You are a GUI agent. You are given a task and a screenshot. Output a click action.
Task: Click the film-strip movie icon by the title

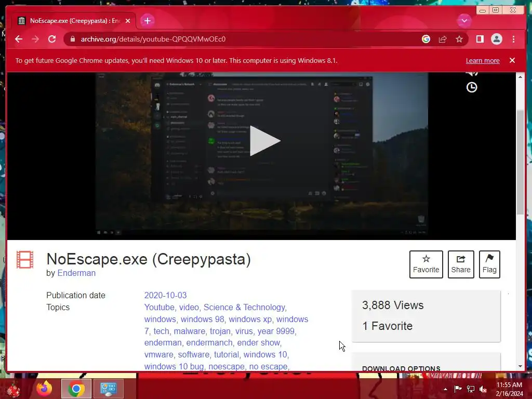(25, 260)
